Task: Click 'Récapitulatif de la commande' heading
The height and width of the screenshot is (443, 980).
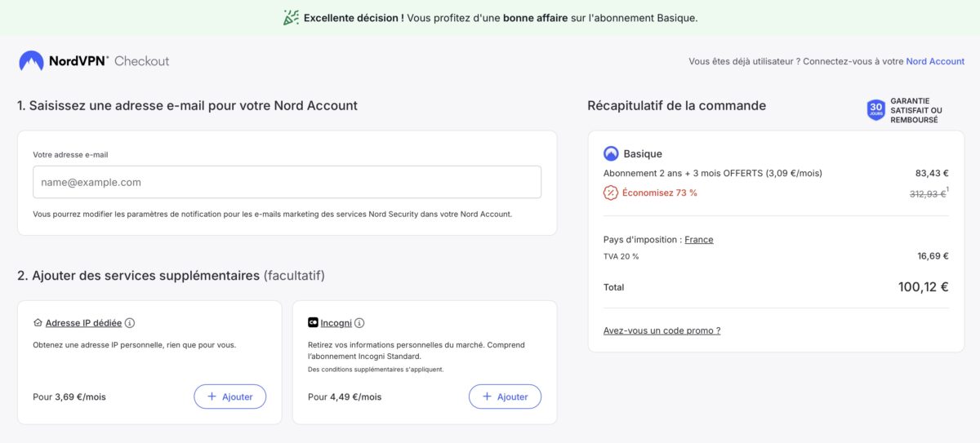Action: click(x=677, y=105)
